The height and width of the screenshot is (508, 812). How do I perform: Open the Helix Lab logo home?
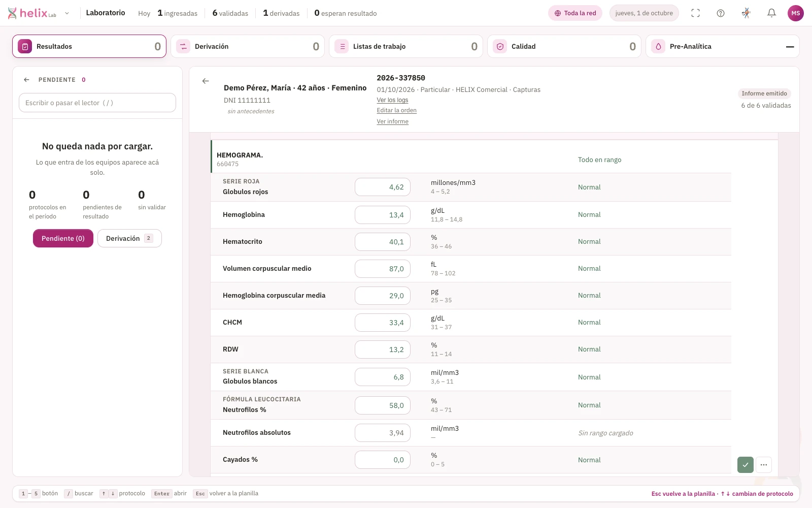[32, 13]
